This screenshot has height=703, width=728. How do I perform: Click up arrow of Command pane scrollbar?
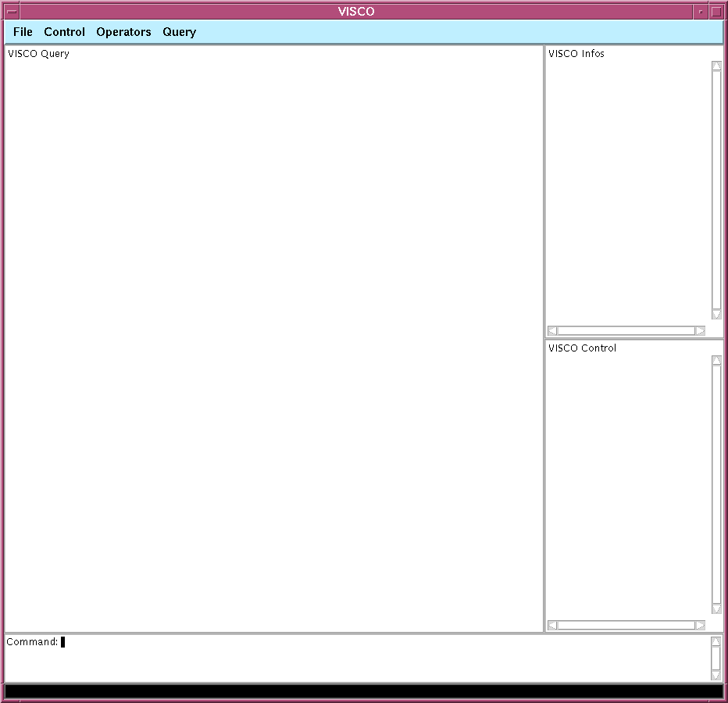pos(716,641)
